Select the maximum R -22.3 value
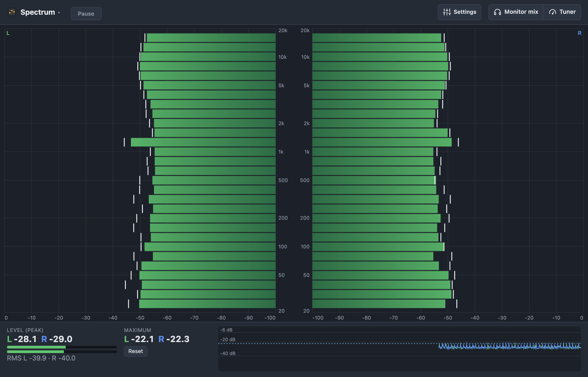 click(174, 339)
